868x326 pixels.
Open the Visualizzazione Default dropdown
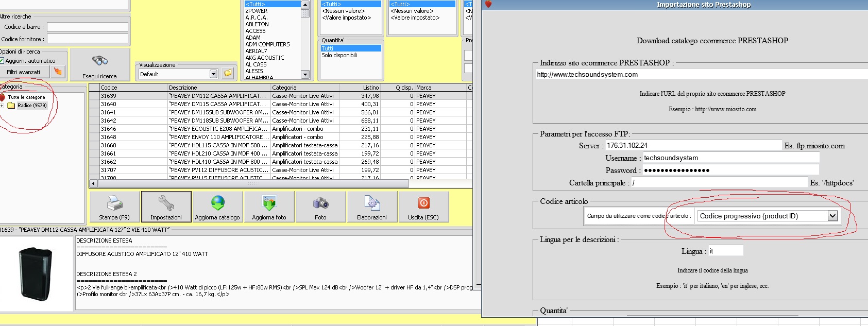click(213, 74)
